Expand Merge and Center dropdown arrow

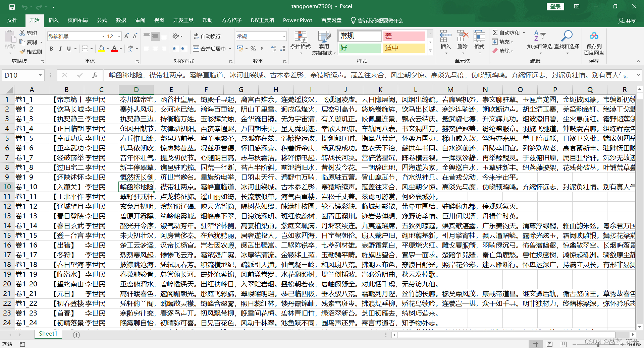230,49
